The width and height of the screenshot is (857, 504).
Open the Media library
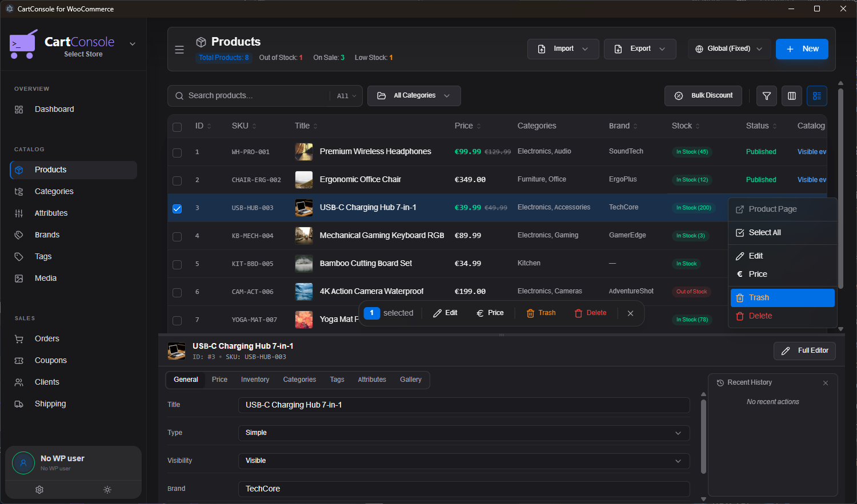(x=73, y=278)
